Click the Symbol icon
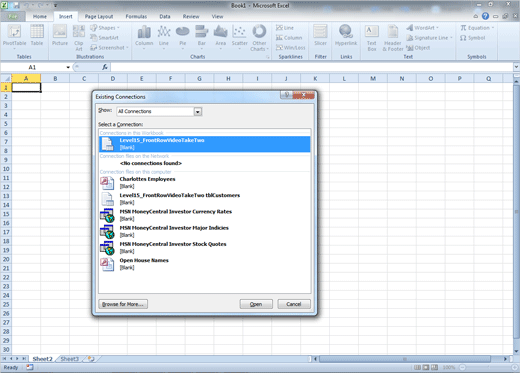Screen dimensions: 520x373 pos(473,38)
